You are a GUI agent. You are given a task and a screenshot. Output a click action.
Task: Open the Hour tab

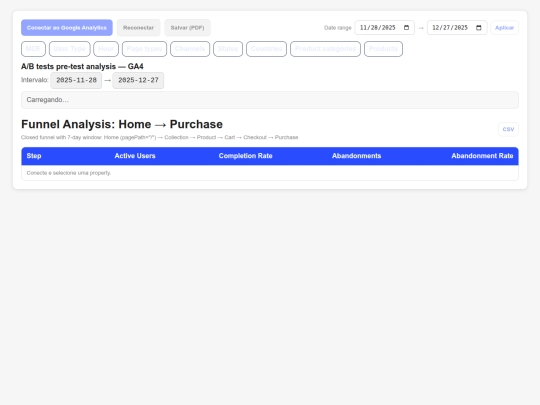[x=106, y=49]
